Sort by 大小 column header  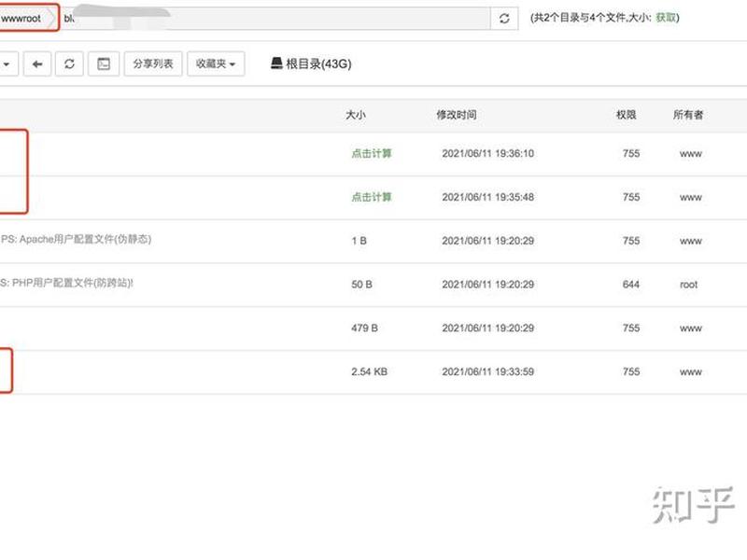click(x=356, y=115)
